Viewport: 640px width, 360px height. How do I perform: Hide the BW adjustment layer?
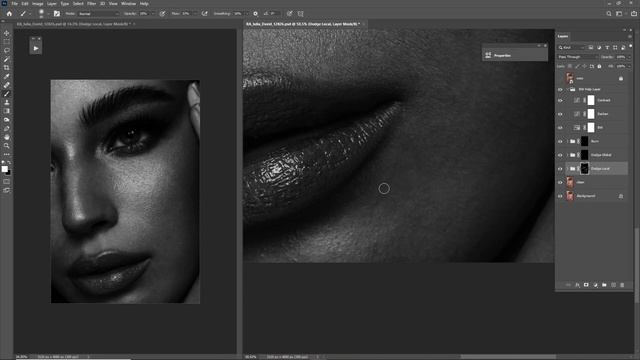point(560,128)
